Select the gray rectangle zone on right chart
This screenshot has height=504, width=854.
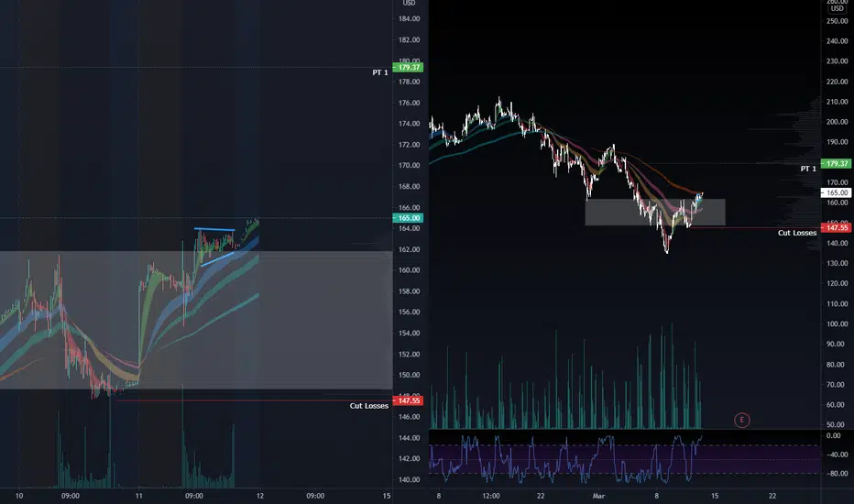[x=655, y=212]
